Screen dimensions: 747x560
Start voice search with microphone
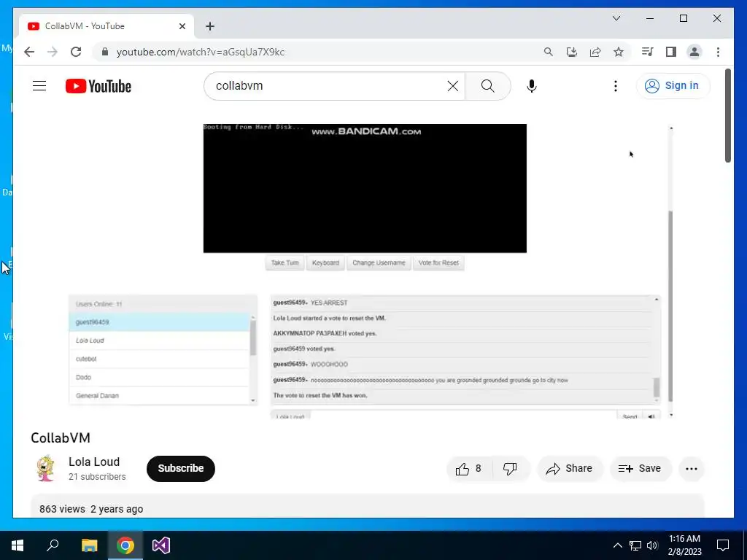coord(532,86)
